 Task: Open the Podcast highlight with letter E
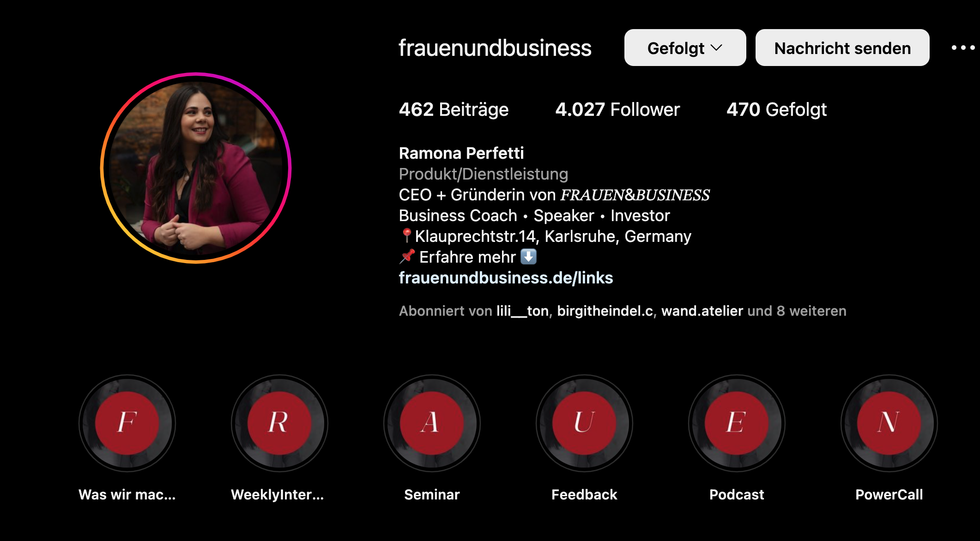(x=737, y=423)
